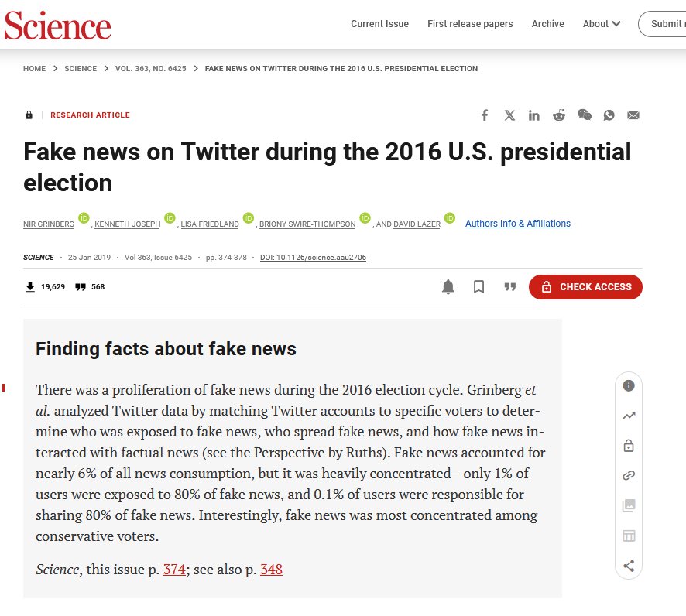Open the cite article quote icon
The image size is (686, 616).
tap(509, 287)
